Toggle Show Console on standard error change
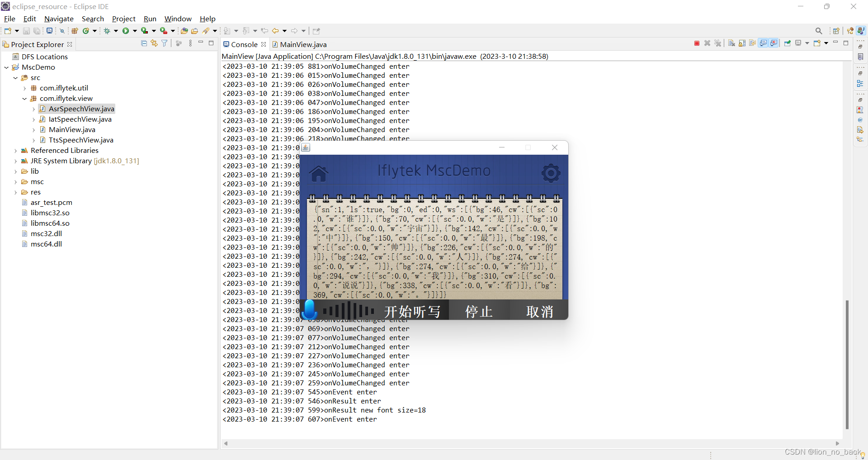Viewport: 868px width, 460px height. tap(774, 43)
